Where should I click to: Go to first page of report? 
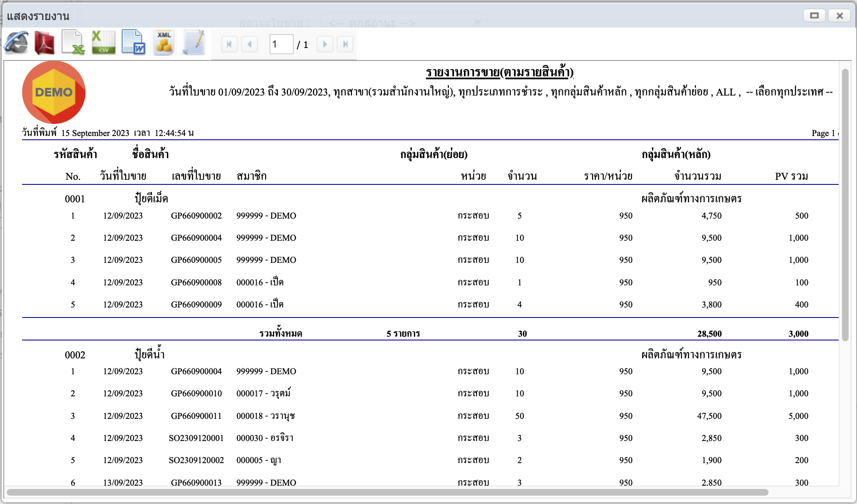pyautogui.click(x=229, y=44)
